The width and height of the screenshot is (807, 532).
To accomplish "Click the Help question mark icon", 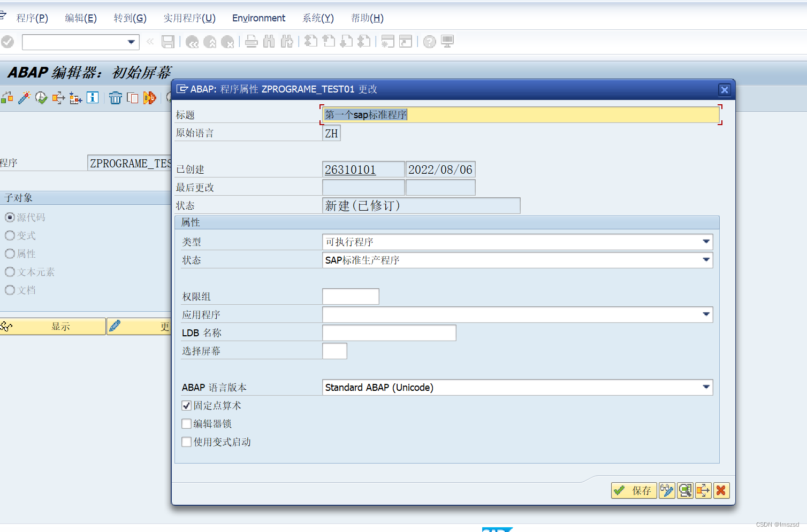I will 430,42.
